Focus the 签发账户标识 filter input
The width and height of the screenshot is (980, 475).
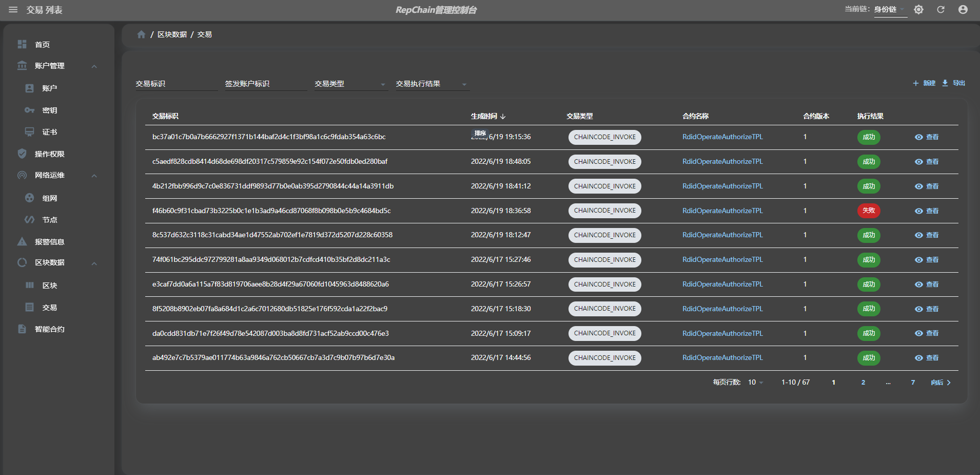266,84
